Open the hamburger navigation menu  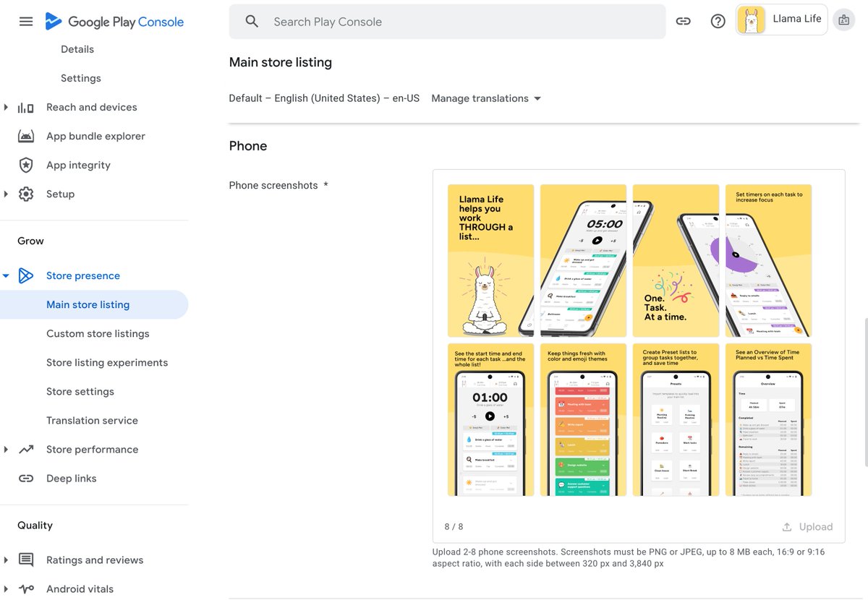tap(26, 22)
